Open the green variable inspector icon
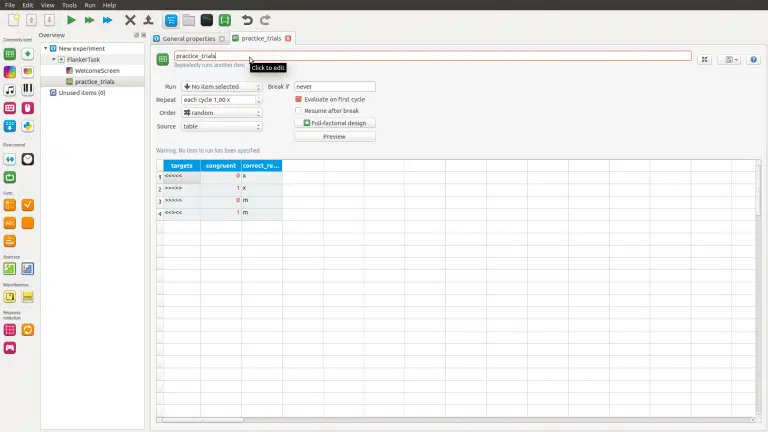The image size is (768, 432). pyautogui.click(x=225, y=20)
